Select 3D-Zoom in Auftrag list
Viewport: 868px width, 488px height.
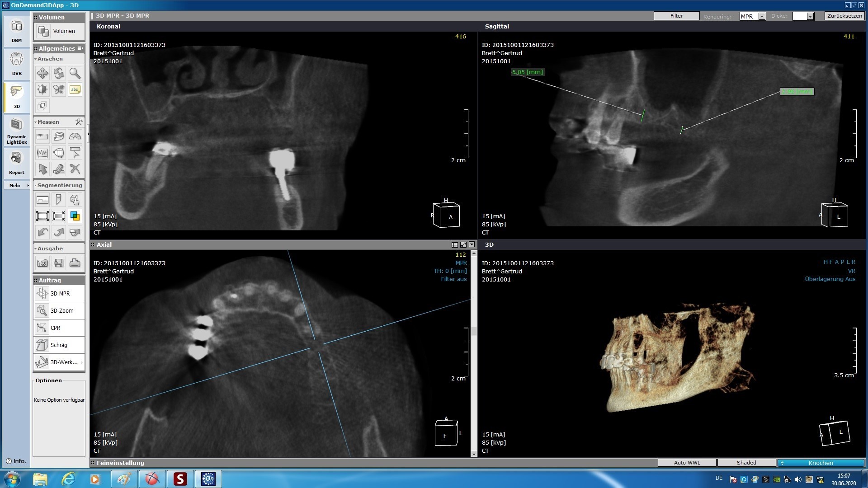click(59, 311)
